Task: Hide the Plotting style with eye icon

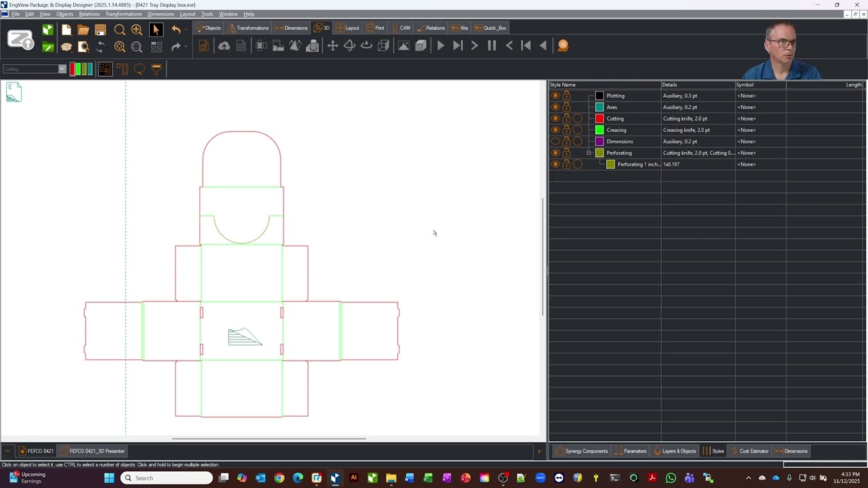Action: click(555, 96)
